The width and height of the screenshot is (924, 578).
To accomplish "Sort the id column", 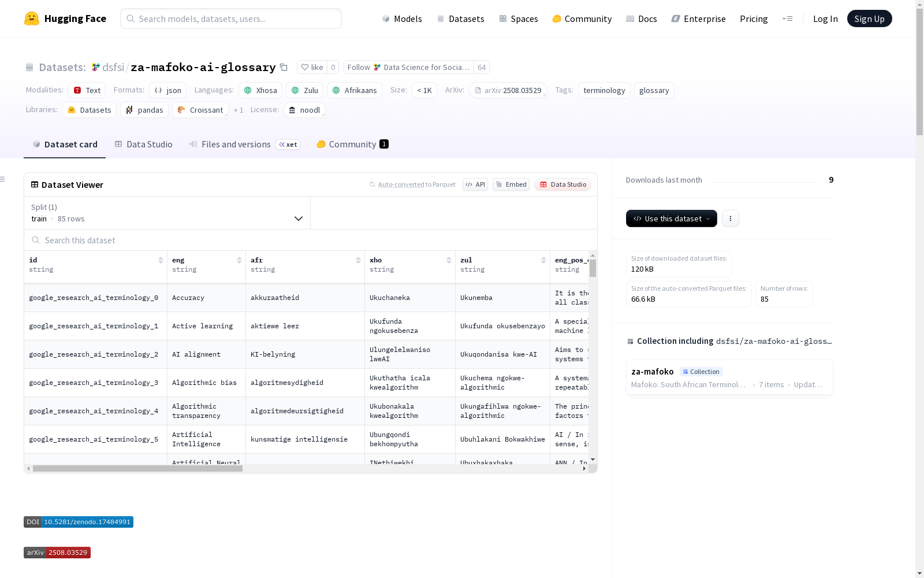I will (x=161, y=260).
